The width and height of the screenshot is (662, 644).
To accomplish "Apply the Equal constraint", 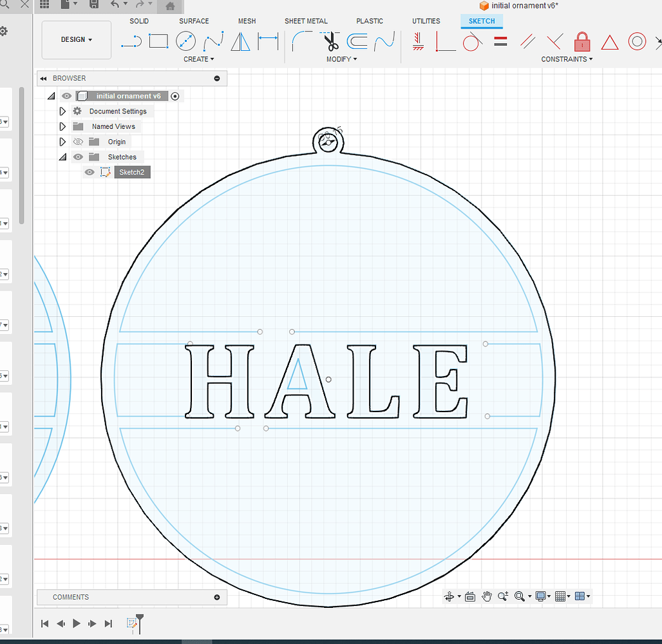I will pos(500,42).
